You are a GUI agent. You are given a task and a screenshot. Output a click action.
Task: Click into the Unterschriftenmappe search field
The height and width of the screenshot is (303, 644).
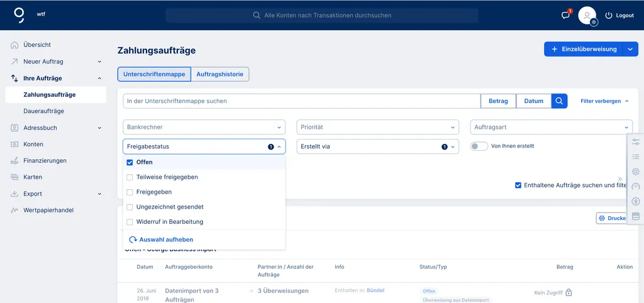point(302,101)
